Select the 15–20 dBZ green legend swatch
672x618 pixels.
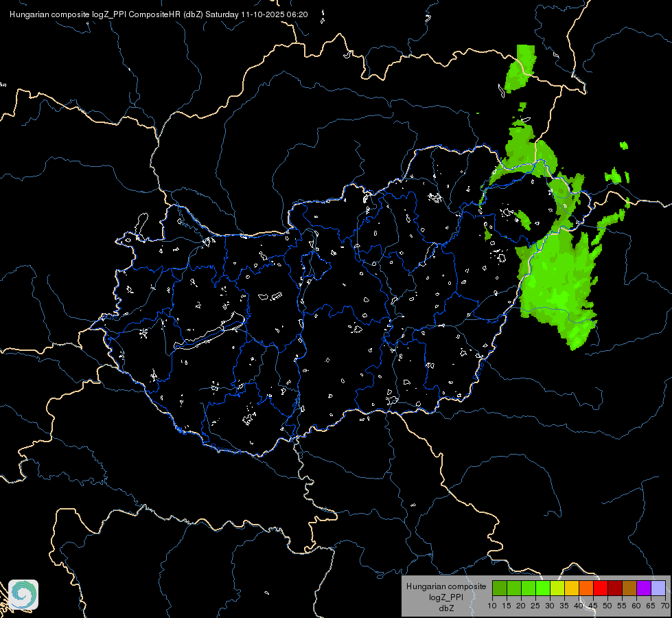point(514,588)
